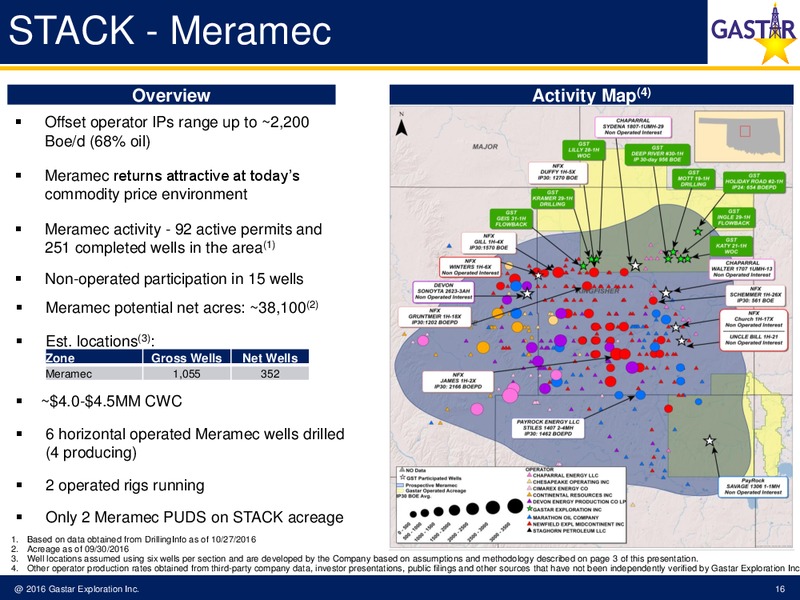Click the GST INGLE 29-1H Flowback label
Viewport: 800px width, 600px height.
click(733, 217)
